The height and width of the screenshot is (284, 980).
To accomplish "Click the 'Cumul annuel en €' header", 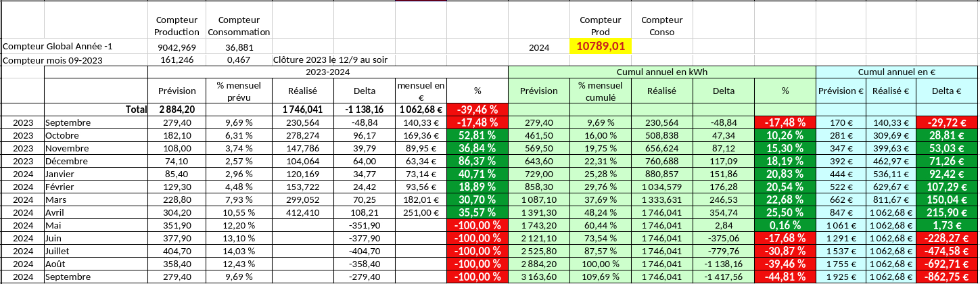I will pos(897,72).
